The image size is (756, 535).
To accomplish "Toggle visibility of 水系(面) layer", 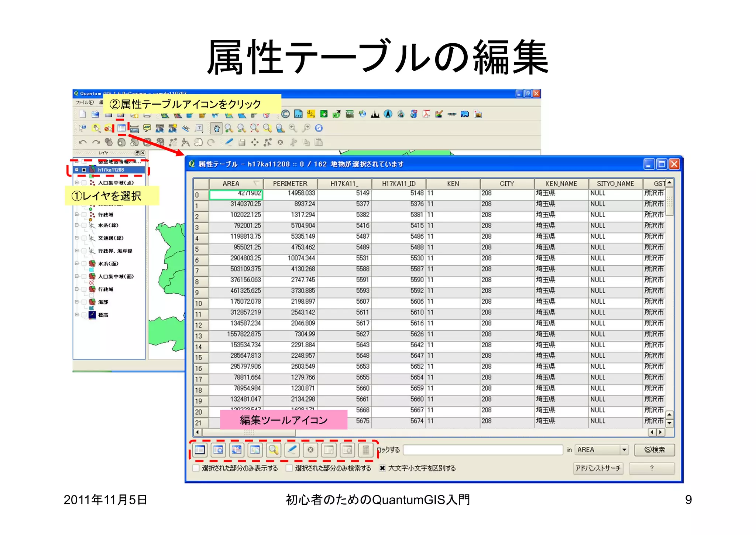I will pos(84,264).
